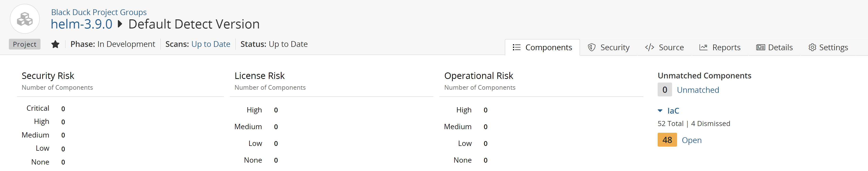
Task: Switch to the Source tab
Action: point(665,47)
